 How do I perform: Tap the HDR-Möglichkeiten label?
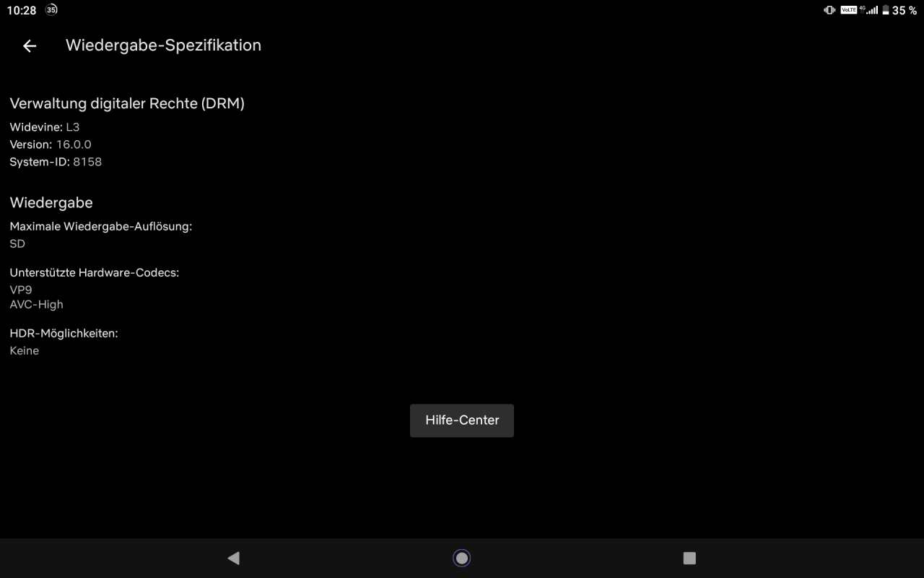tap(64, 333)
